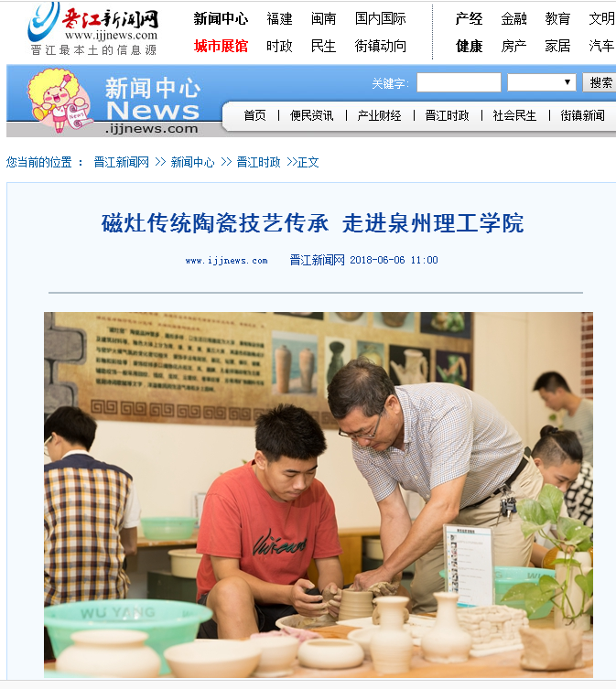This screenshot has height=689, width=616.
Task: Open the 首页 navigation tab
Action: (x=255, y=115)
